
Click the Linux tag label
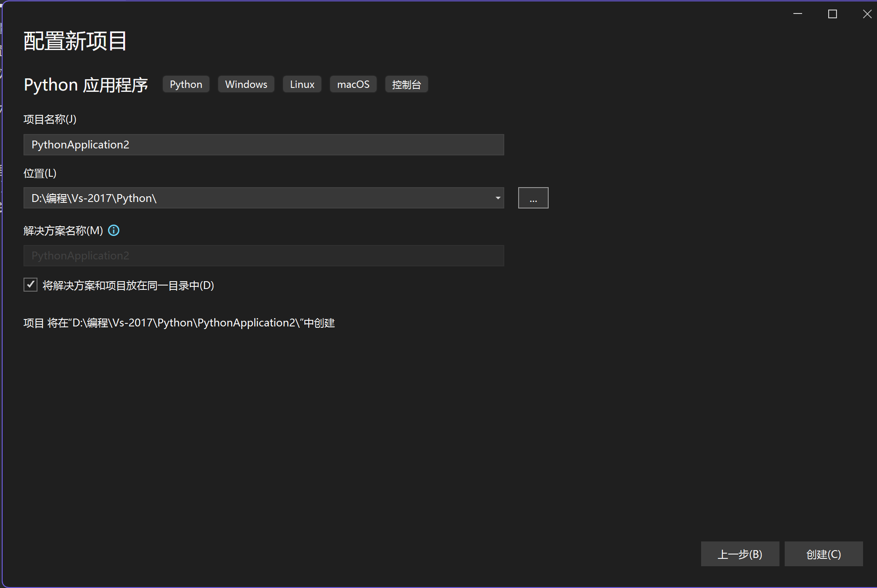tap(302, 84)
